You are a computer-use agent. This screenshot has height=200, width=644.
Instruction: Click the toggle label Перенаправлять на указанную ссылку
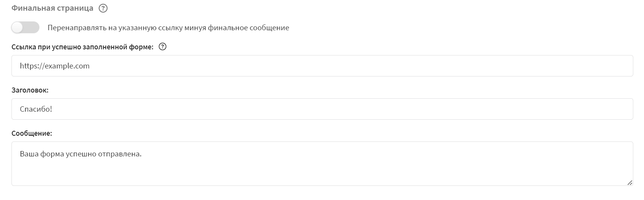168,28
